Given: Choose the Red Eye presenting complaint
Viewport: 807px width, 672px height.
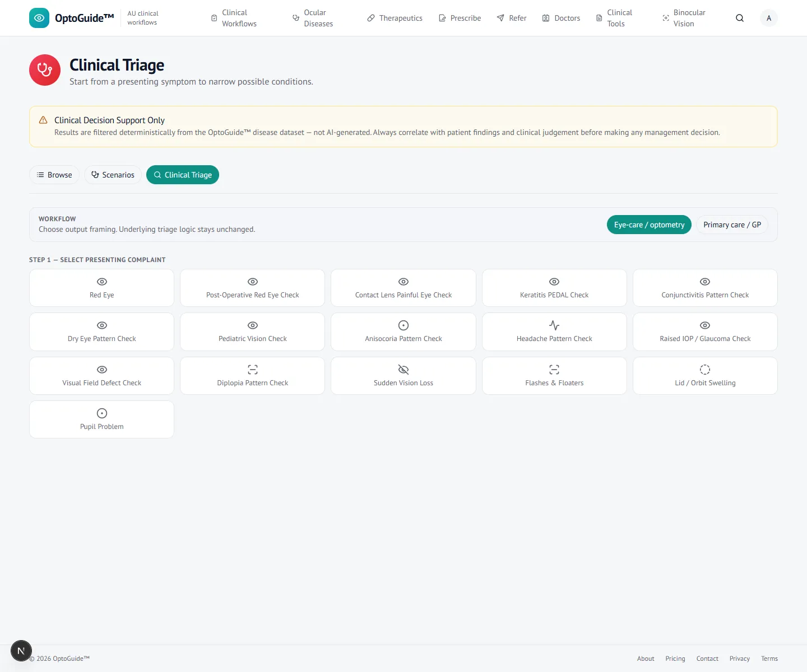Looking at the screenshot, I should click(101, 288).
